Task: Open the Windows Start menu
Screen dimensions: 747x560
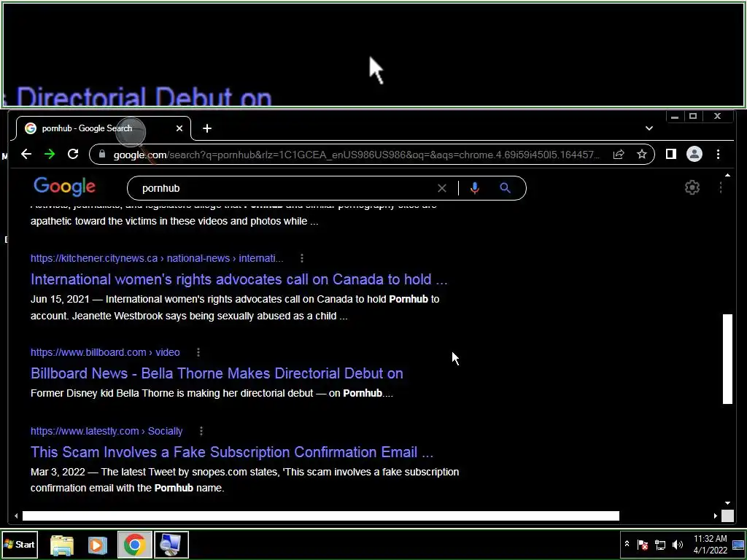Action: coord(20,544)
